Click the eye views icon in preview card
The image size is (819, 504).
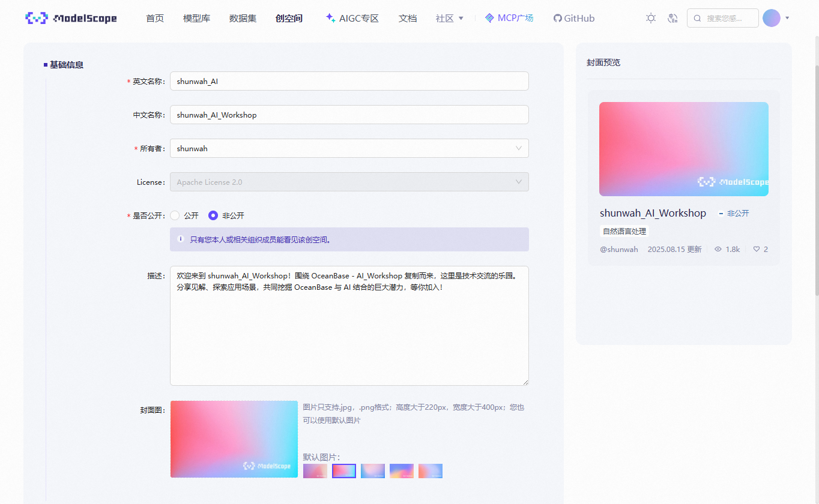(x=718, y=249)
